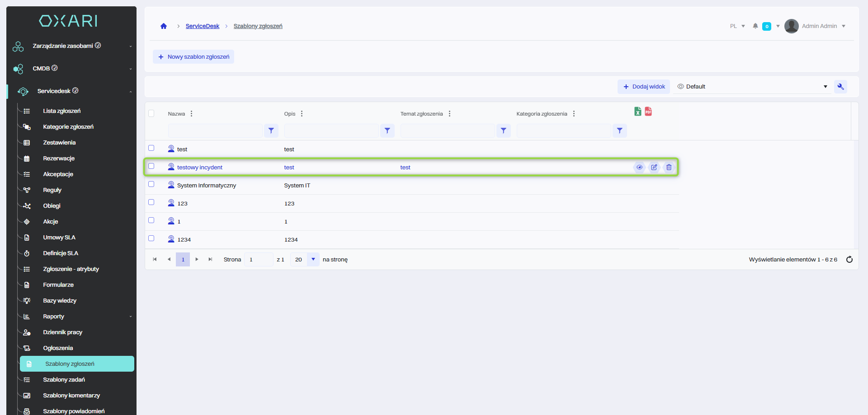Refresh the table with the reload icon
This screenshot has height=415, width=868.
click(849, 260)
